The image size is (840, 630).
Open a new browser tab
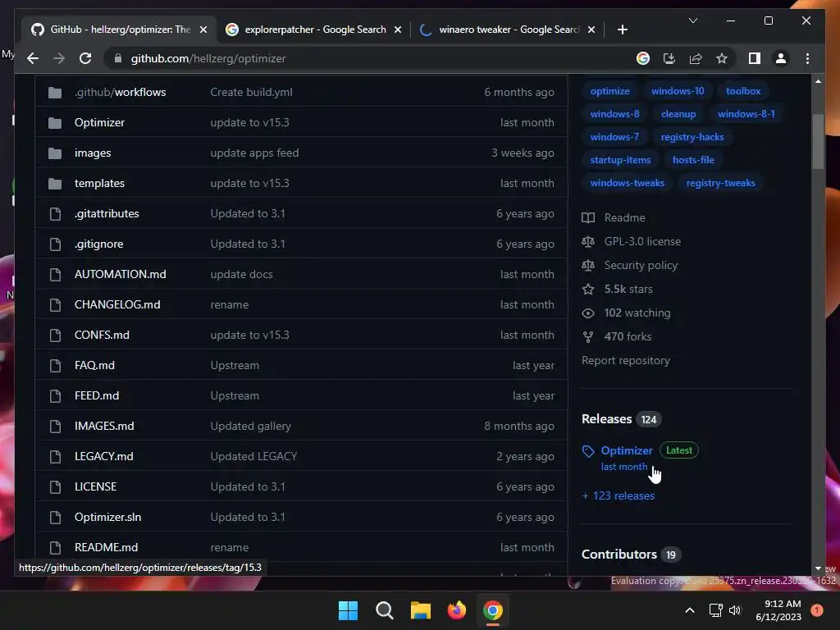click(622, 30)
